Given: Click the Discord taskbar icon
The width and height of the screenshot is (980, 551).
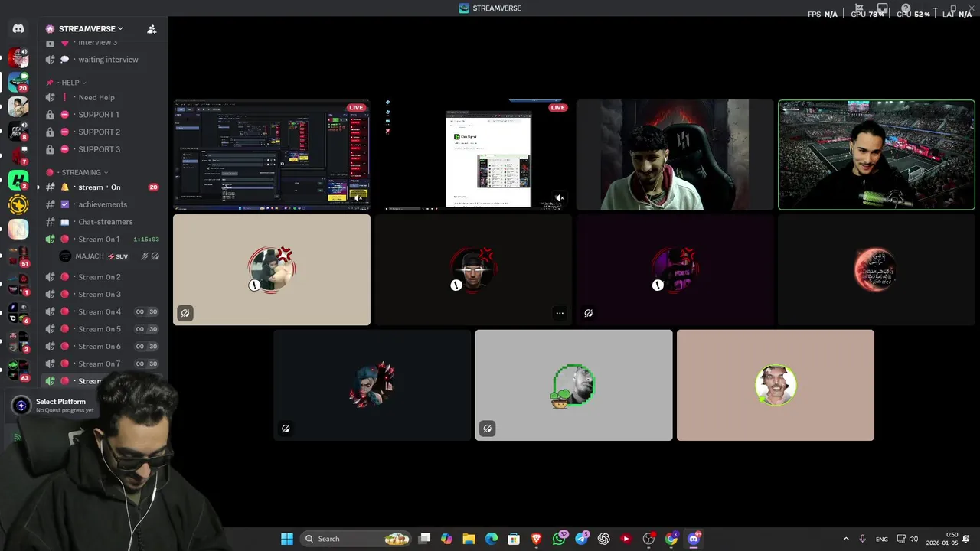Looking at the screenshot, I should [694, 539].
